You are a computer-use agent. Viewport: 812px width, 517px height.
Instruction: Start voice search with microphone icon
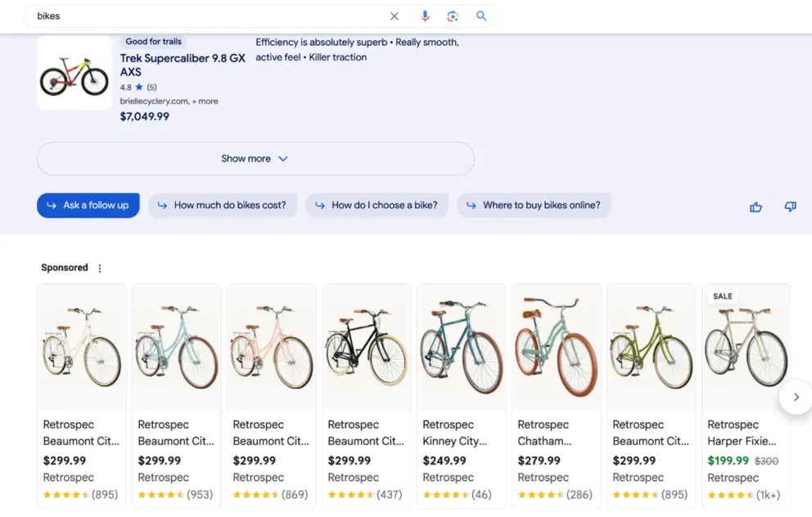coord(425,16)
